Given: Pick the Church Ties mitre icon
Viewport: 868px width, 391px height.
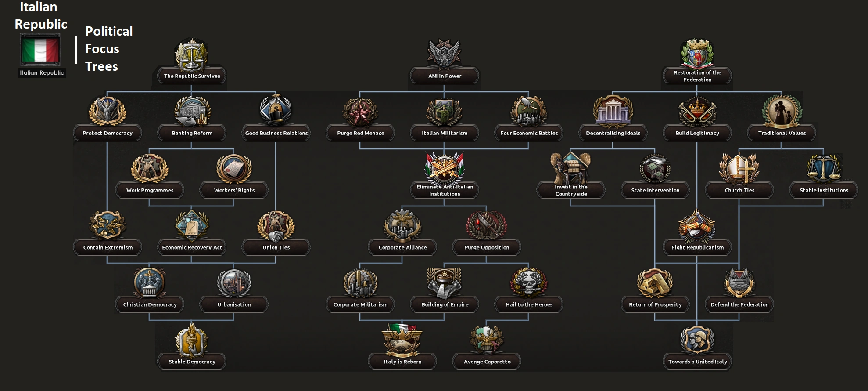Looking at the screenshot, I should [x=739, y=168].
